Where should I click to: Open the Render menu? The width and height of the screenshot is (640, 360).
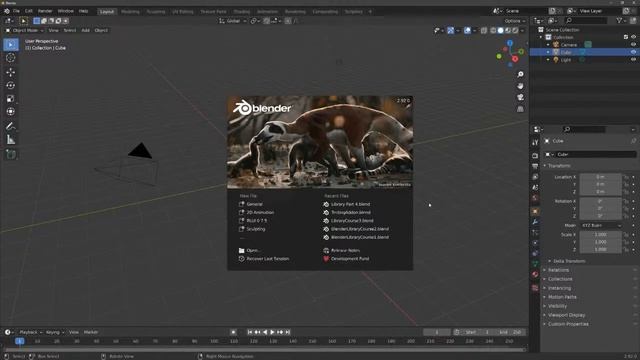tap(45, 11)
